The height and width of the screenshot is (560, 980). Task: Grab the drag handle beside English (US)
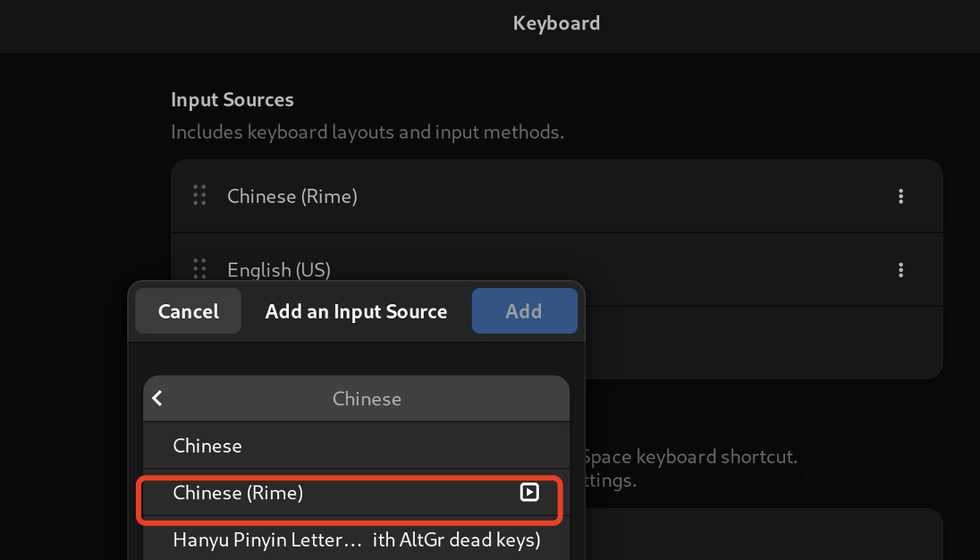click(199, 267)
